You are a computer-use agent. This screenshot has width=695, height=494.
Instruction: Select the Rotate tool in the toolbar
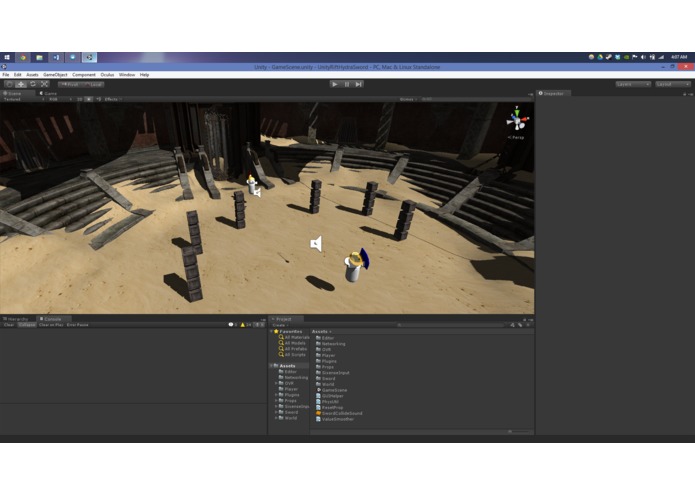[33, 84]
